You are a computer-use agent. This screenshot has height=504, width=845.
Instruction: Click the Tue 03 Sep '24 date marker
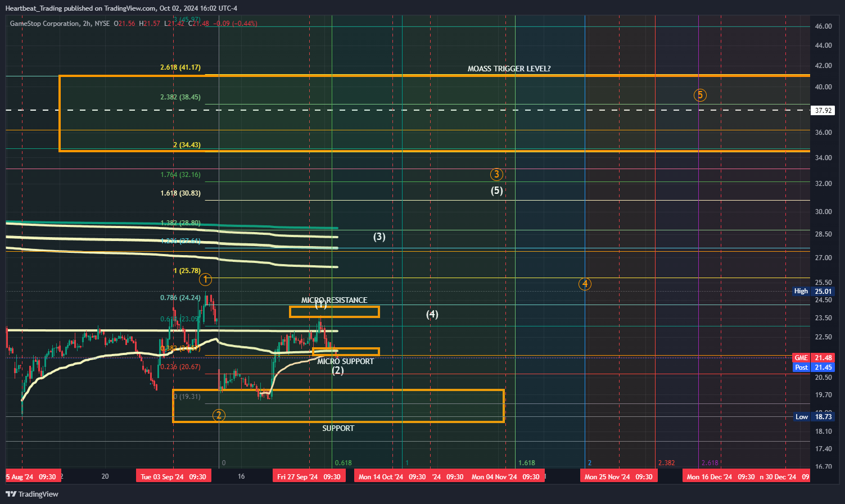click(174, 476)
